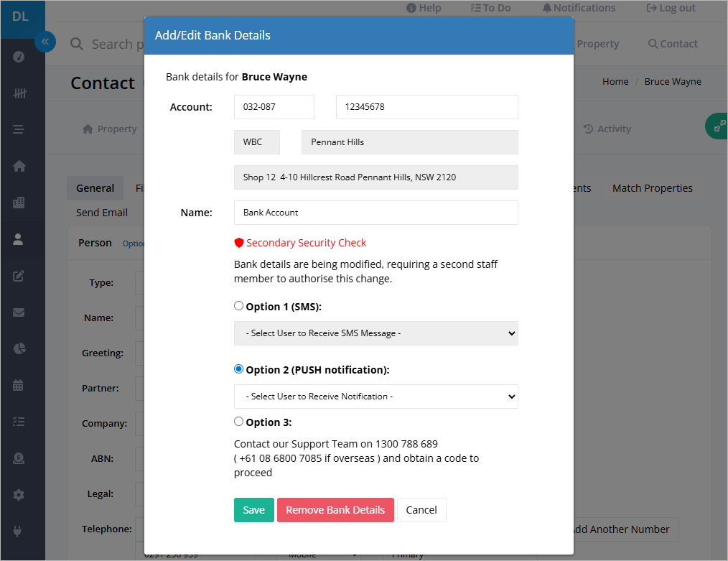
Task: Click the WBC bank code field
Action: (x=257, y=142)
